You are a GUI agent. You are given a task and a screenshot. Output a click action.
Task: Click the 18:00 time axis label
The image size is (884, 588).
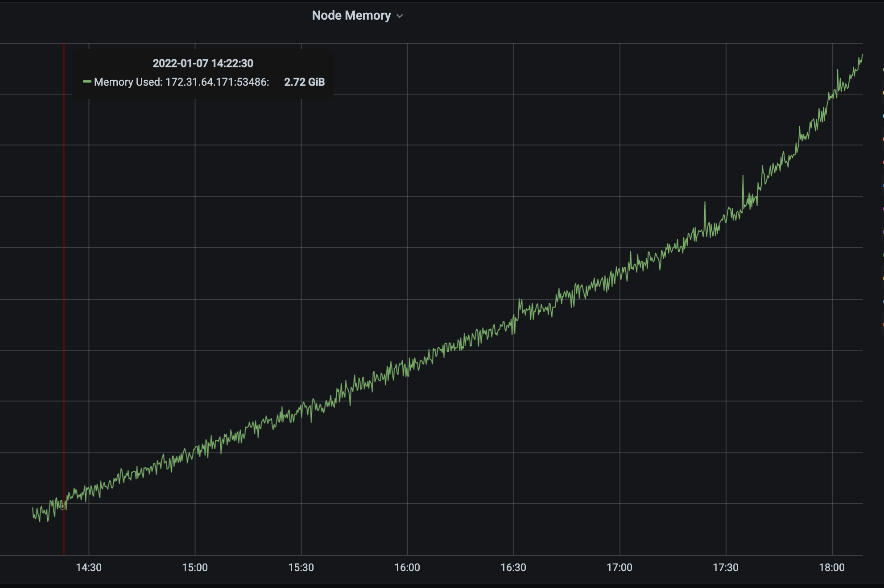pyautogui.click(x=832, y=567)
